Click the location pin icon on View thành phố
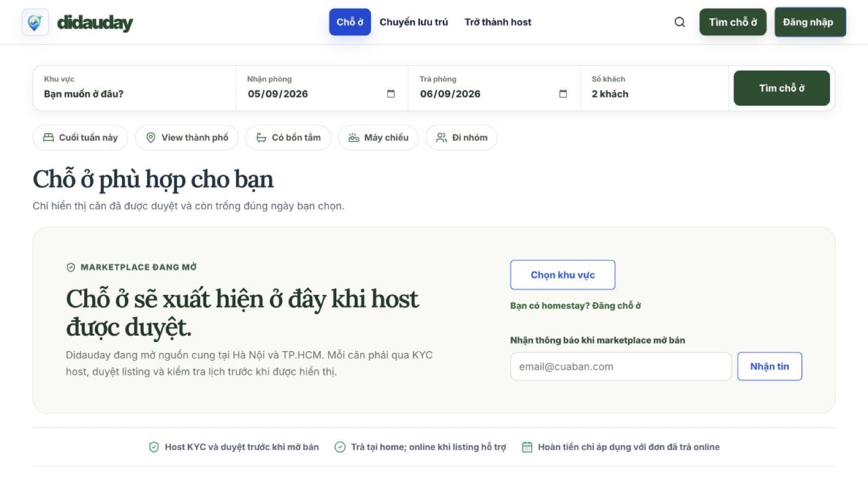 tap(151, 138)
